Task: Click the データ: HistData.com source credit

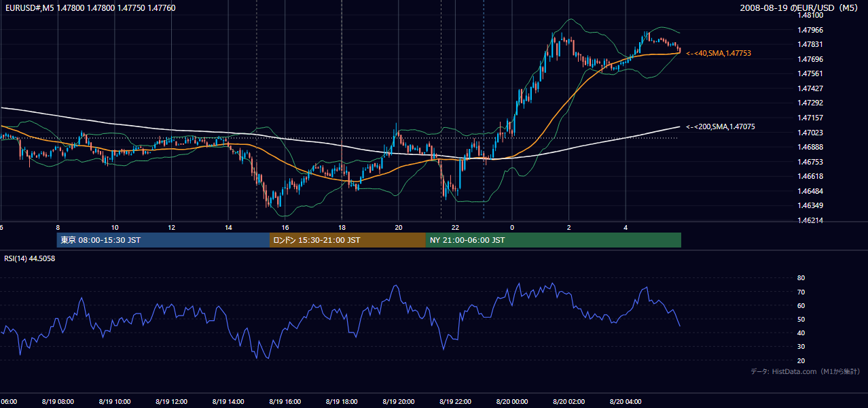Action: [x=806, y=371]
